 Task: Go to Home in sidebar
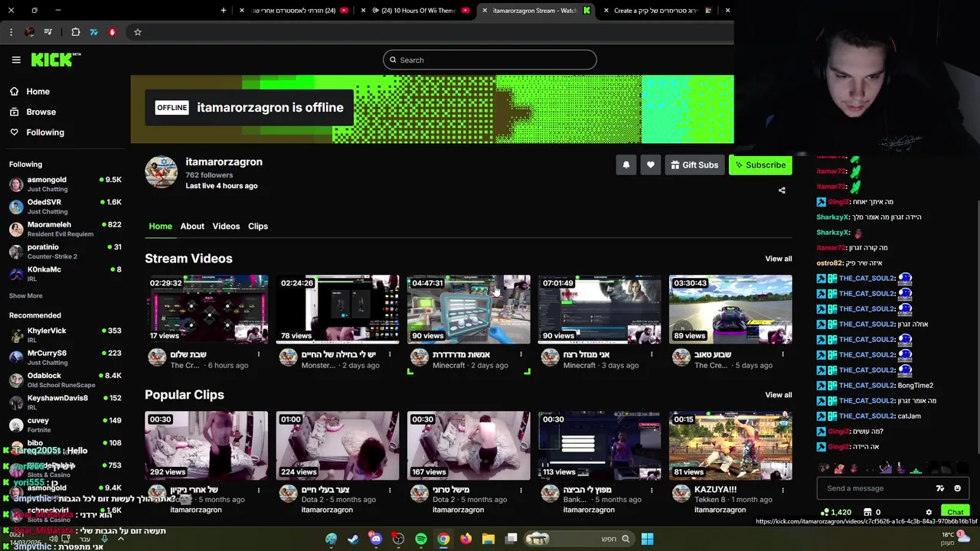click(x=38, y=91)
